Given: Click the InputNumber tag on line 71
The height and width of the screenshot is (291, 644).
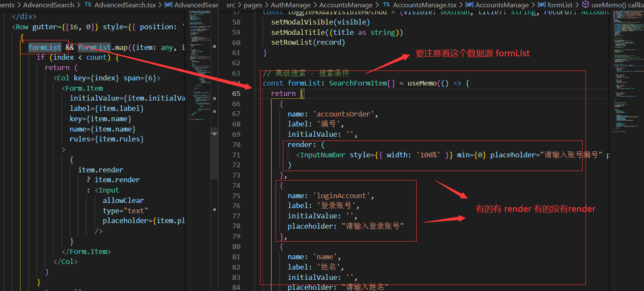Looking at the screenshot, I should click(322, 155).
